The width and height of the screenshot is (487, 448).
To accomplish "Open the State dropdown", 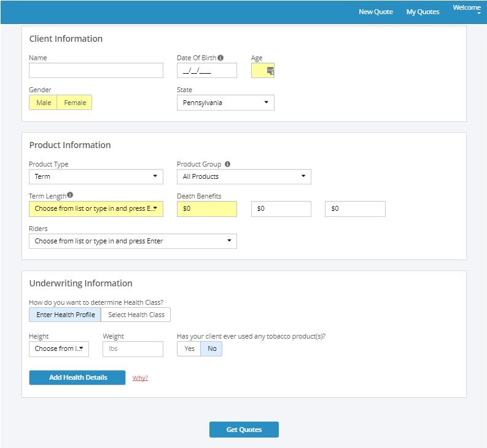I will (225, 103).
